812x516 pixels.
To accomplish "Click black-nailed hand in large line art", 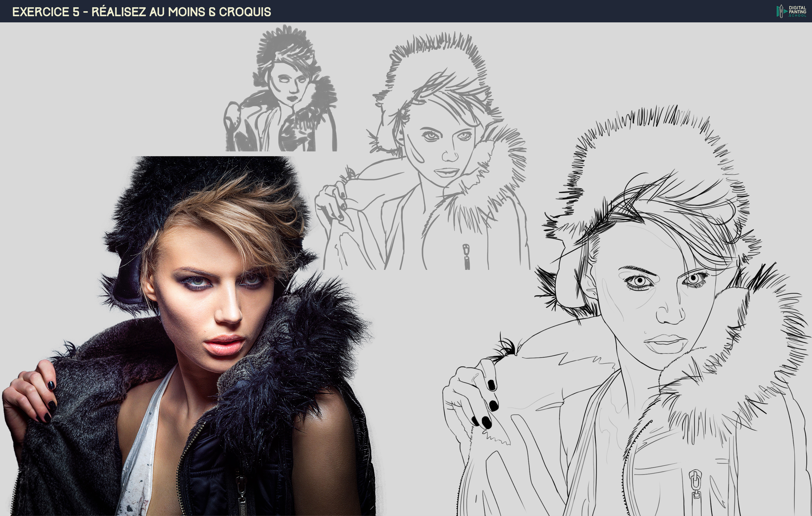I will [x=472, y=398].
